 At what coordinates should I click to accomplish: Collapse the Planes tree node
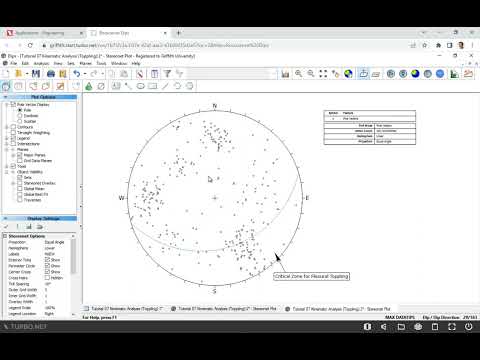point(7,149)
